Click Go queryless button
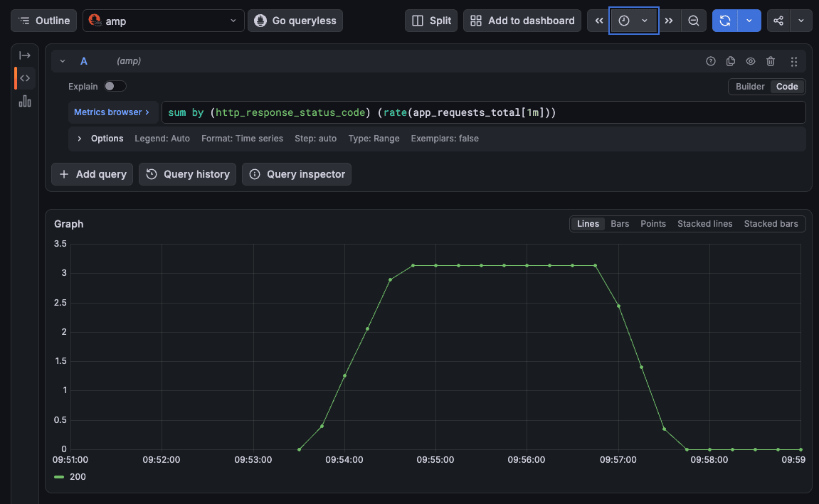The width and height of the screenshot is (819, 504). pos(295,21)
